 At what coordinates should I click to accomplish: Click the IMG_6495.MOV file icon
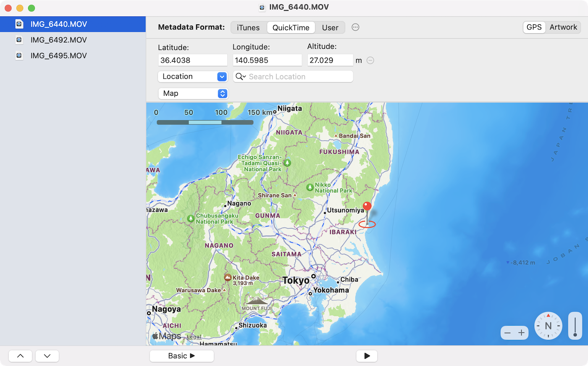[x=19, y=55]
